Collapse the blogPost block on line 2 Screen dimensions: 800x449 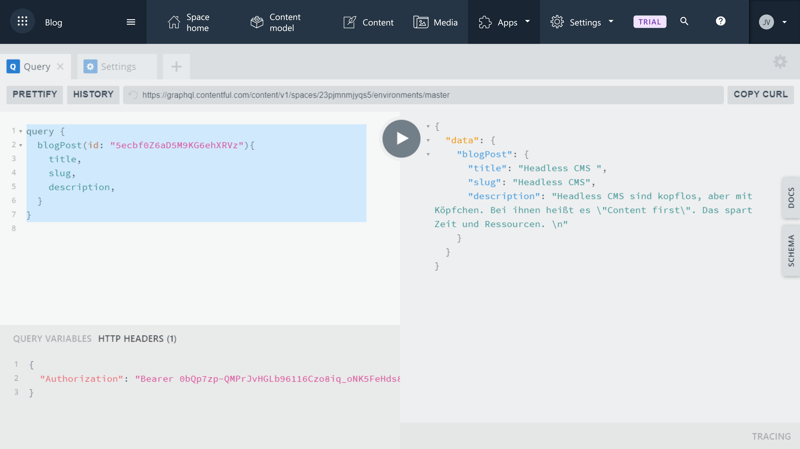pos(20,145)
